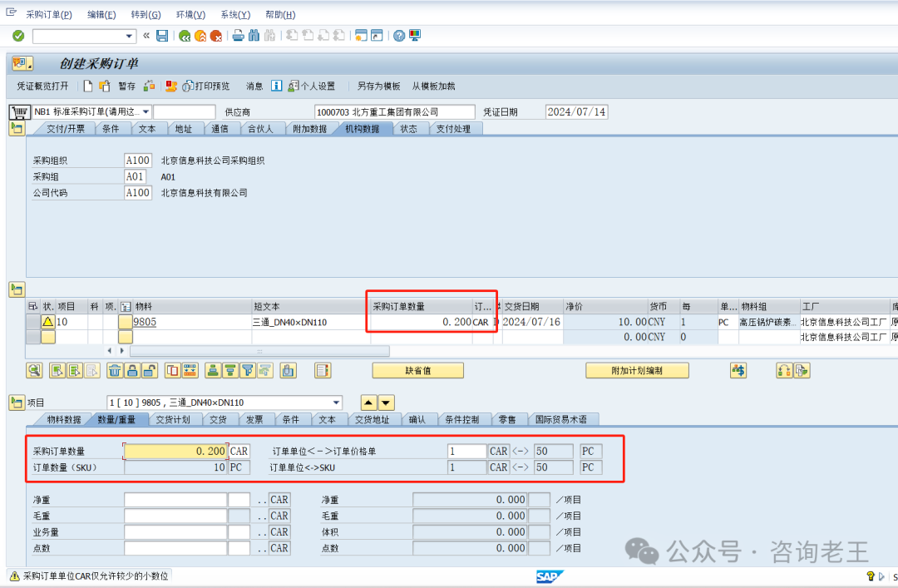The image size is (898, 588).
Task: Click the green Back arrow icon
Action: 185,36
